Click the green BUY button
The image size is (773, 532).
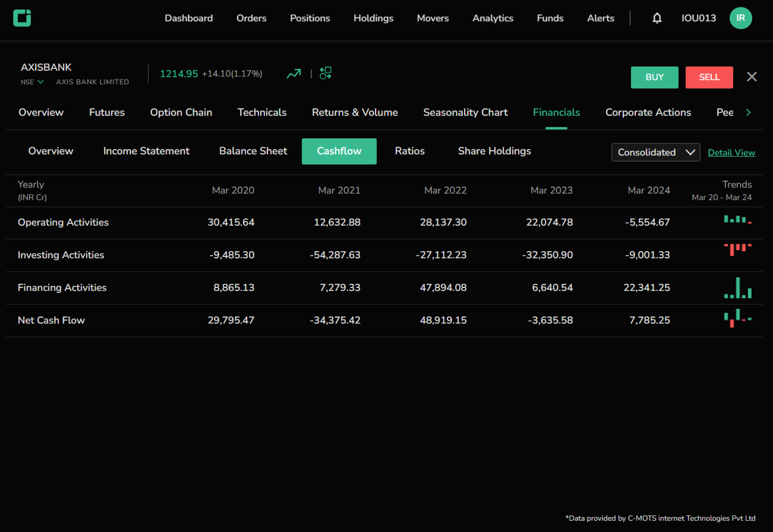654,77
